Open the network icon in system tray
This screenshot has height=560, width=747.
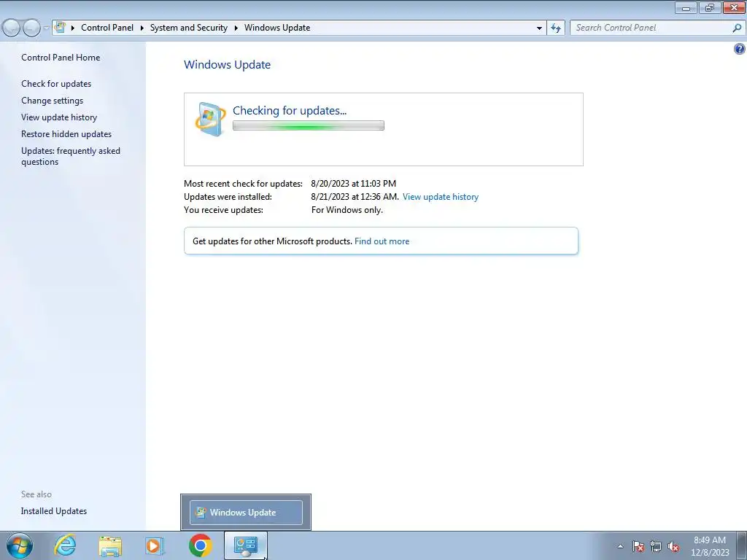pos(656,546)
